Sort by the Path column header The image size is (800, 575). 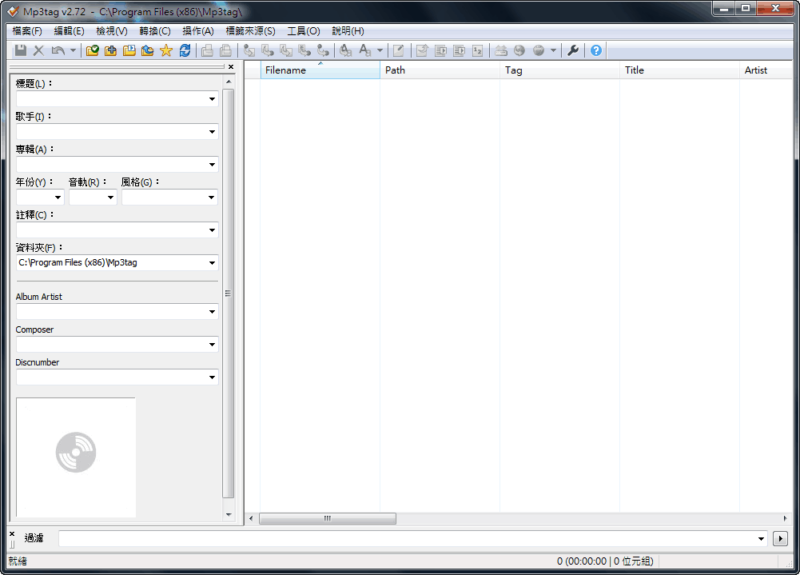[x=440, y=70]
